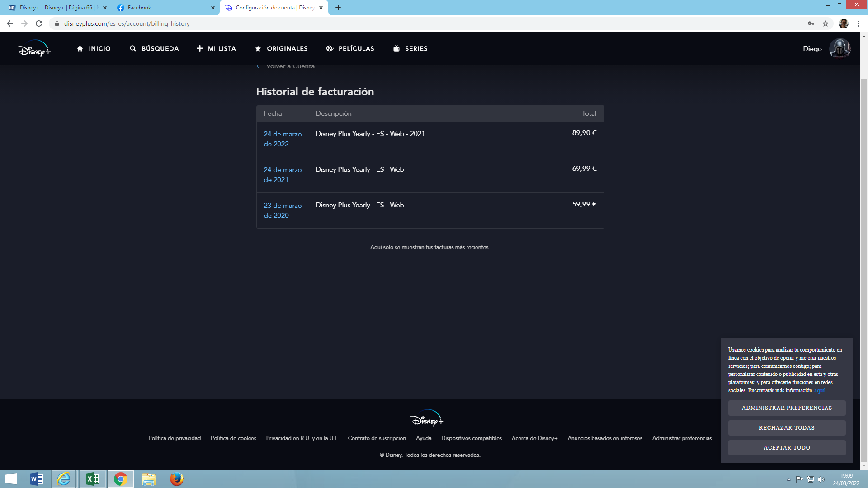Open a new browser tab
The height and width of the screenshot is (488, 868).
(x=338, y=8)
